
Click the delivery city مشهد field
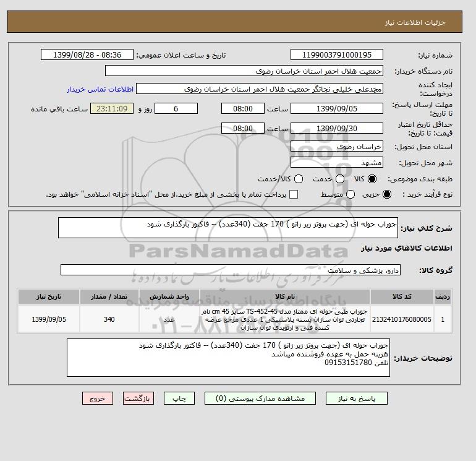click(337, 163)
